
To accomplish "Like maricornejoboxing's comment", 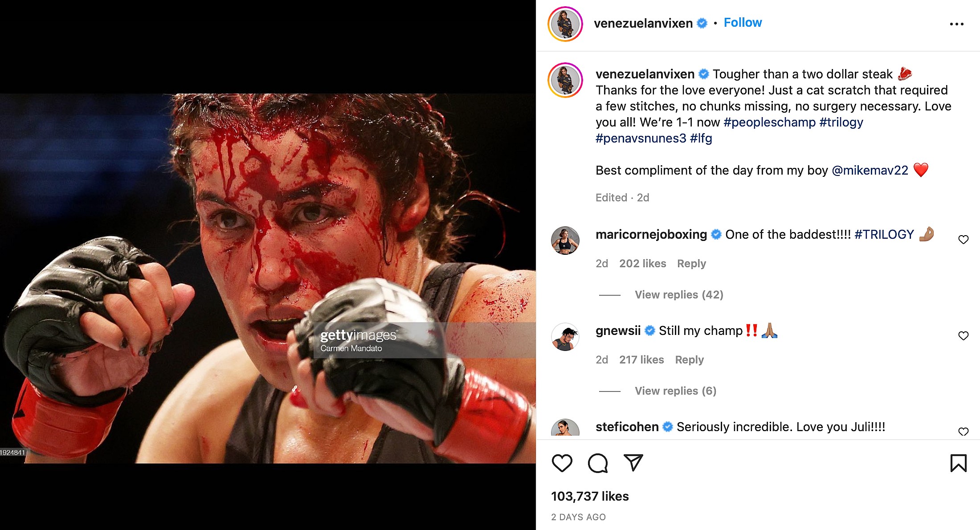I will [x=963, y=240].
